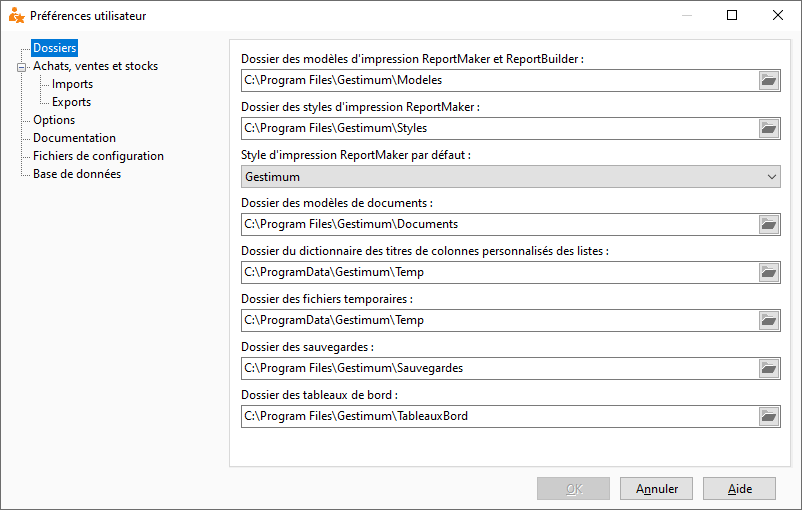Open Fichiers de configuration section
The height and width of the screenshot is (510, 802).
click(98, 156)
